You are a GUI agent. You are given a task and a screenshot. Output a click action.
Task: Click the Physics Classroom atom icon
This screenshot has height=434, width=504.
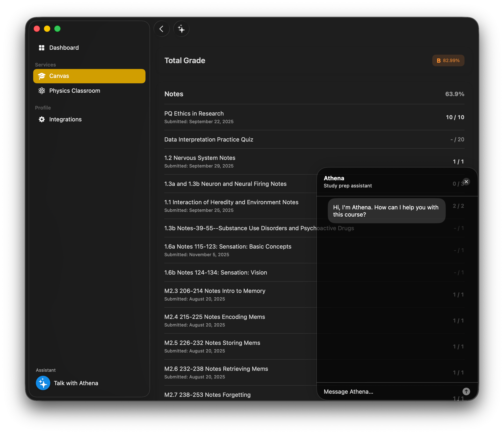click(42, 91)
